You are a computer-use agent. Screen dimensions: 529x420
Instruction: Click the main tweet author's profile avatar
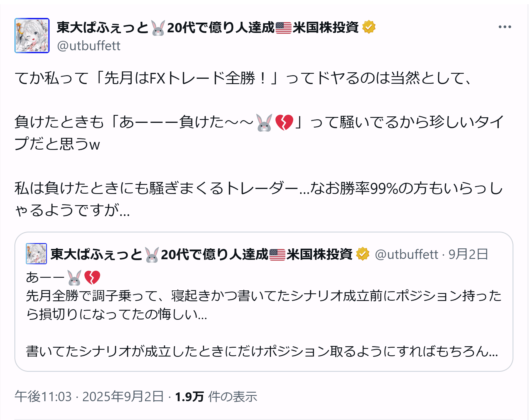(x=32, y=36)
